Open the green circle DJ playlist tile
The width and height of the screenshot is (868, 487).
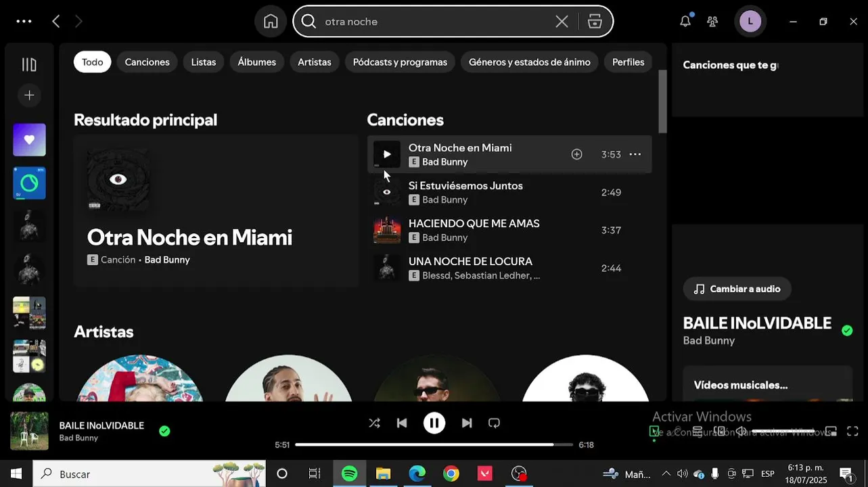(29, 183)
